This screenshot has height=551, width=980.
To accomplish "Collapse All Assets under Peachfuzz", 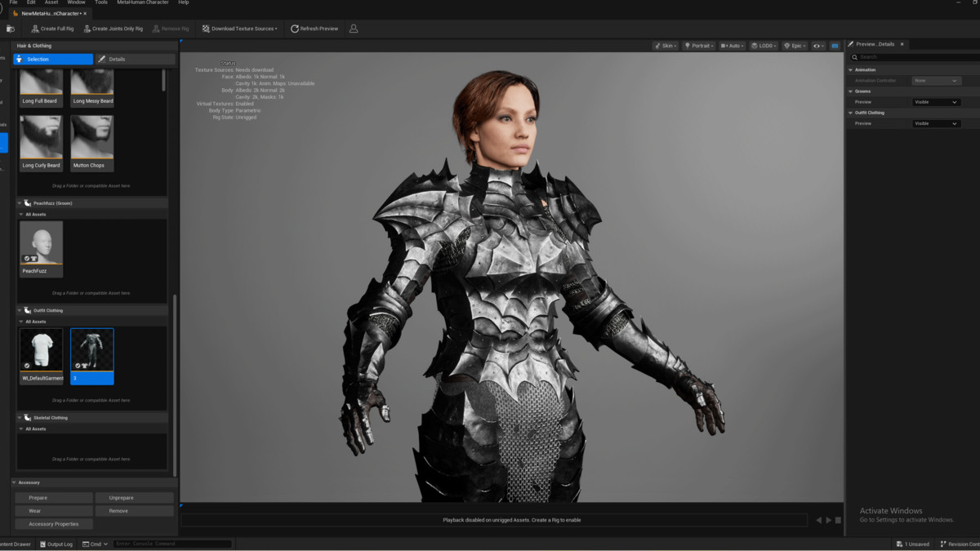I will pos(22,215).
